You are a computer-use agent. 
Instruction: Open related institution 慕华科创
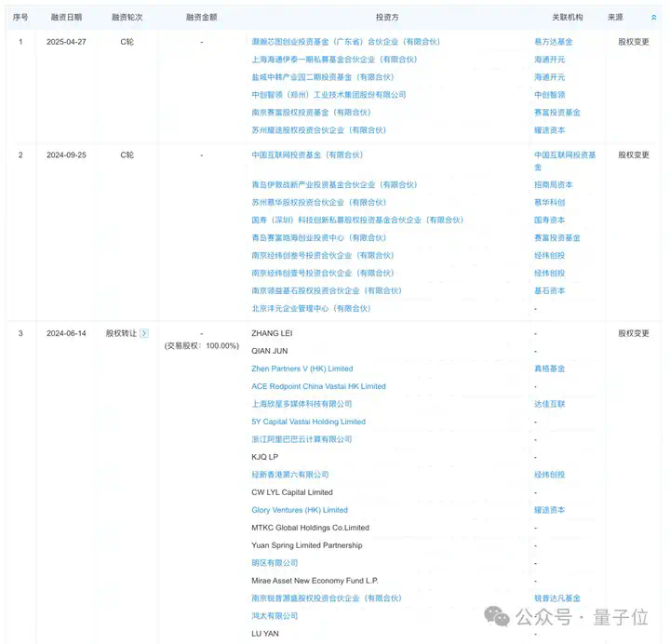point(550,202)
